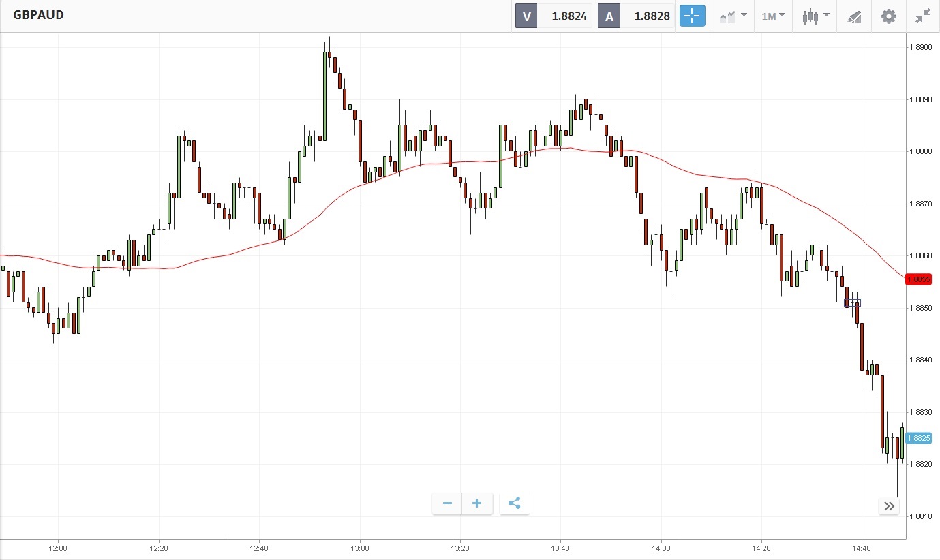940x560 pixels.
Task: Click the 1,8810 price axis label
Action: (x=920, y=516)
